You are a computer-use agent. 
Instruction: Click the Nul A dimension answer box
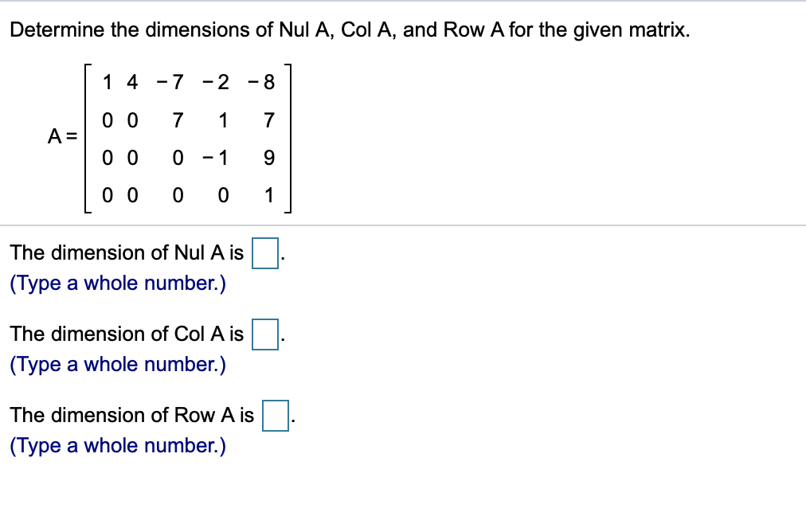(x=264, y=252)
